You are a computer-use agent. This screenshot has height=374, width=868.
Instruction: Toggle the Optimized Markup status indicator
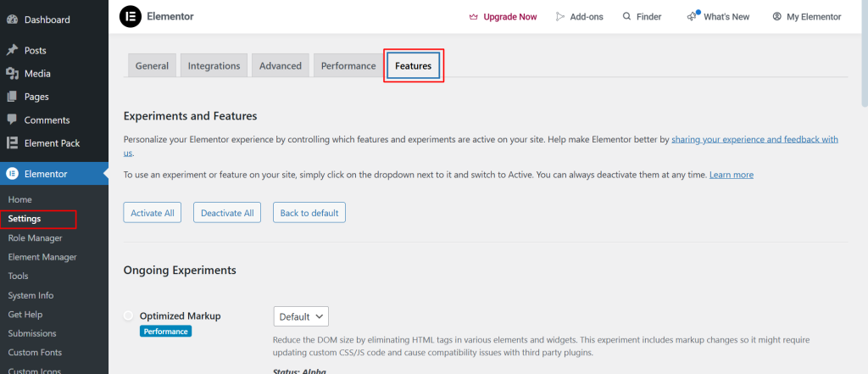[129, 315]
